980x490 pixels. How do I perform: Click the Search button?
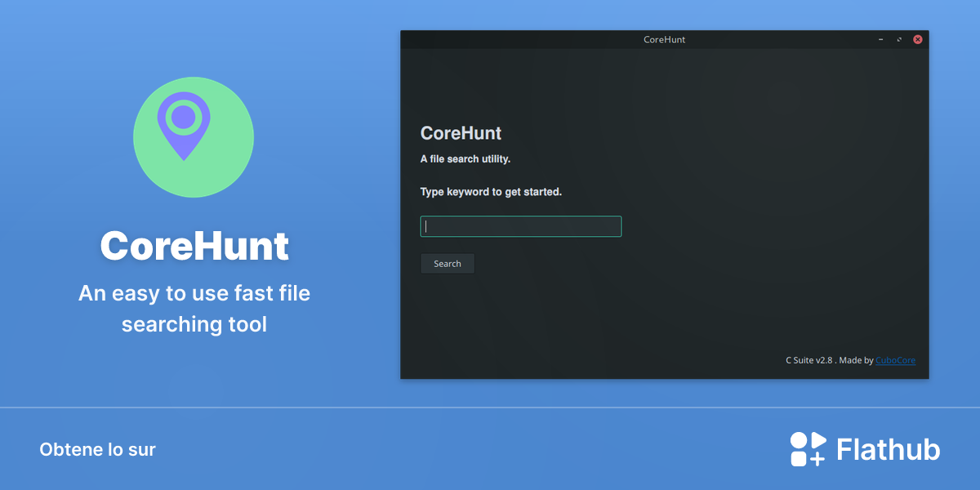[448, 264]
